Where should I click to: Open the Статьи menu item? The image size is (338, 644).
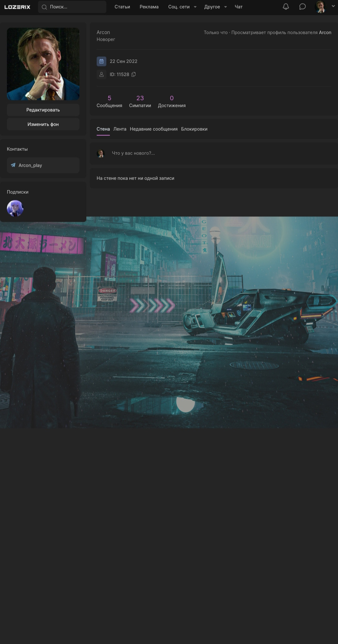pyautogui.click(x=122, y=7)
